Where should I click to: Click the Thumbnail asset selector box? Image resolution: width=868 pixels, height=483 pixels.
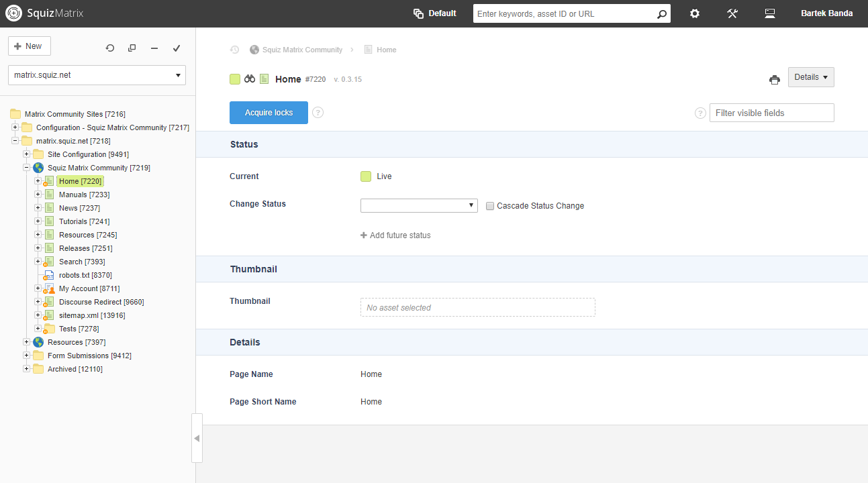coord(478,307)
